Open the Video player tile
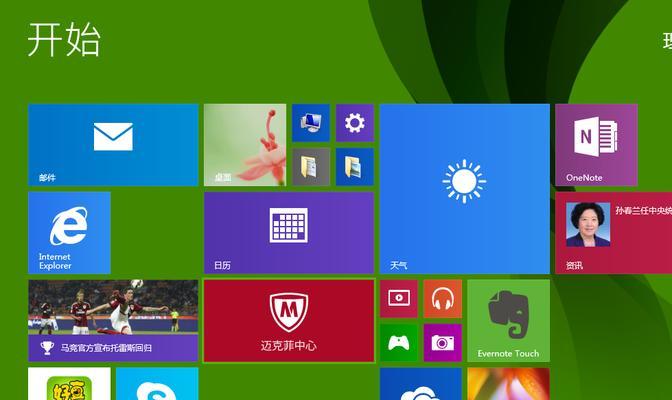This screenshot has width=672, height=400. pyautogui.click(x=399, y=298)
